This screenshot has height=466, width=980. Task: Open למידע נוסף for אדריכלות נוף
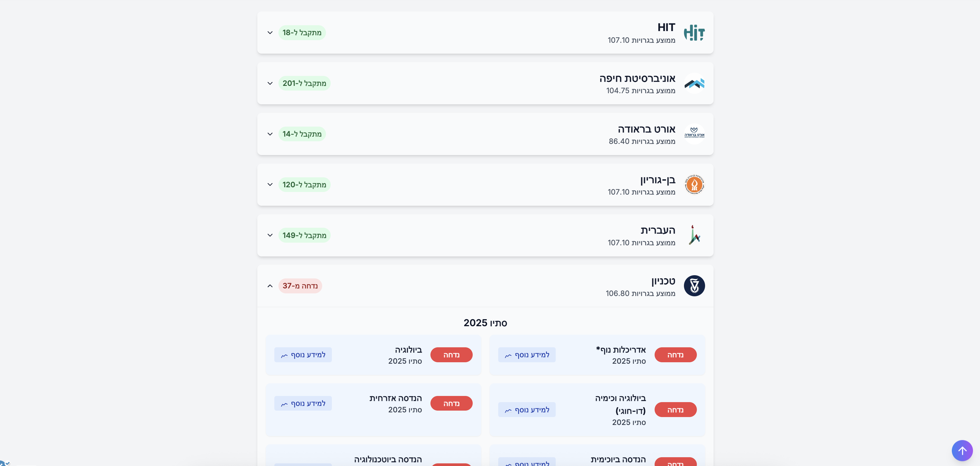[x=527, y=355]
